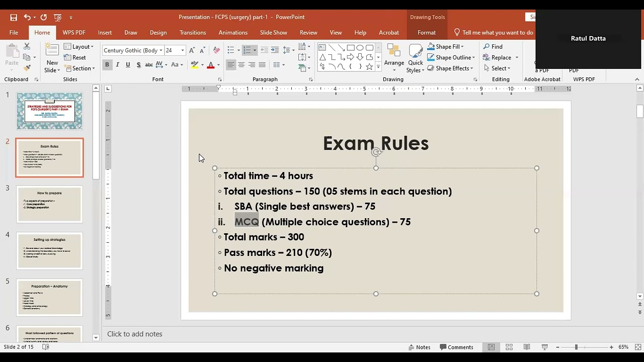Select the rectangle shape in gallery
Viewport: 644px width, 362px height.
[351, 48]
